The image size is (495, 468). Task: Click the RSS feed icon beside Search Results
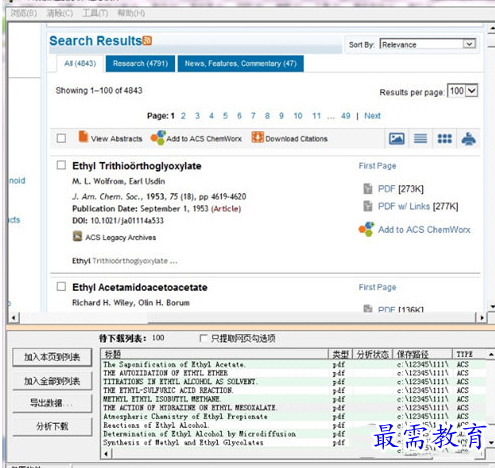[x=147, y=41]
